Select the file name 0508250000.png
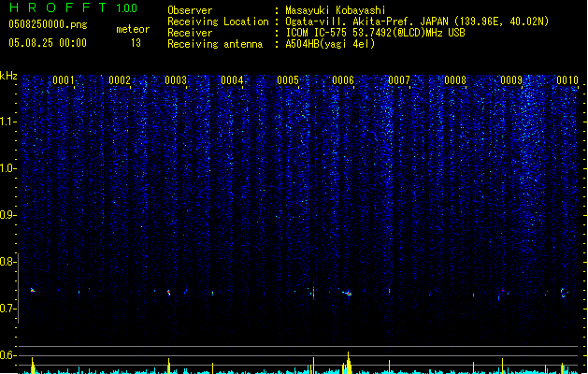This screenshot has width=588, height=374. (x=48, y=24)
